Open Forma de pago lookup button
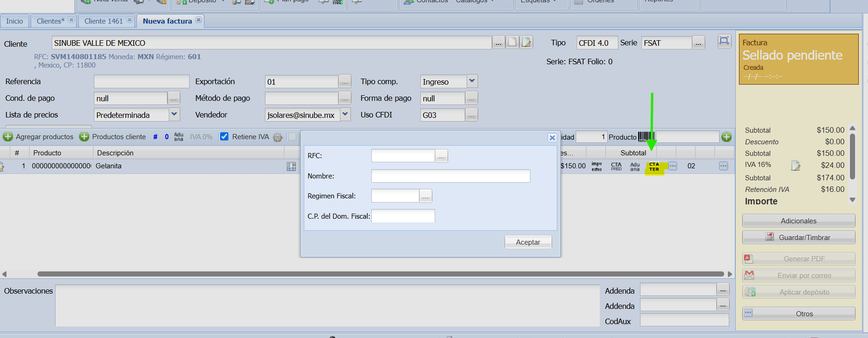The image size is (868, 338). [471, 98]
